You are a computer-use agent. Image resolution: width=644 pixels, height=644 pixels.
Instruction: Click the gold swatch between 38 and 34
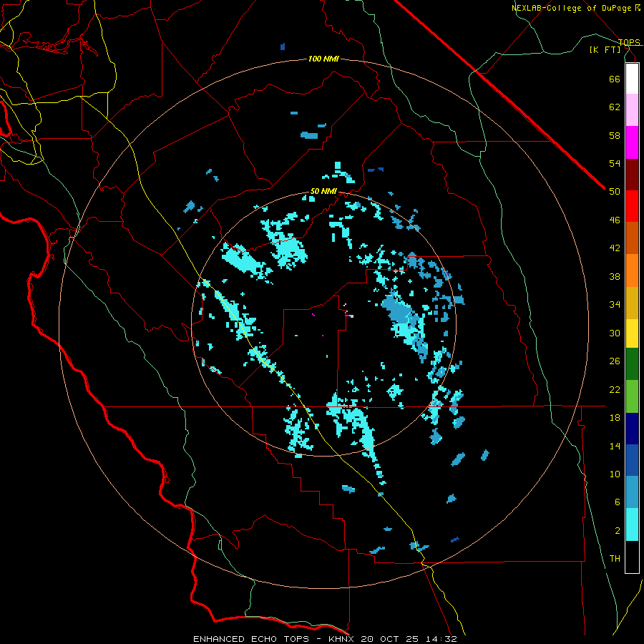632,303
